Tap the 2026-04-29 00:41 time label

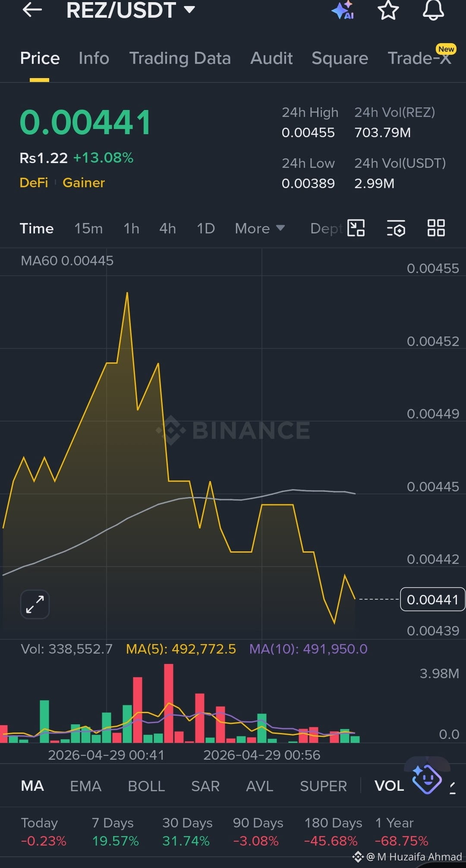coord(106,755)
